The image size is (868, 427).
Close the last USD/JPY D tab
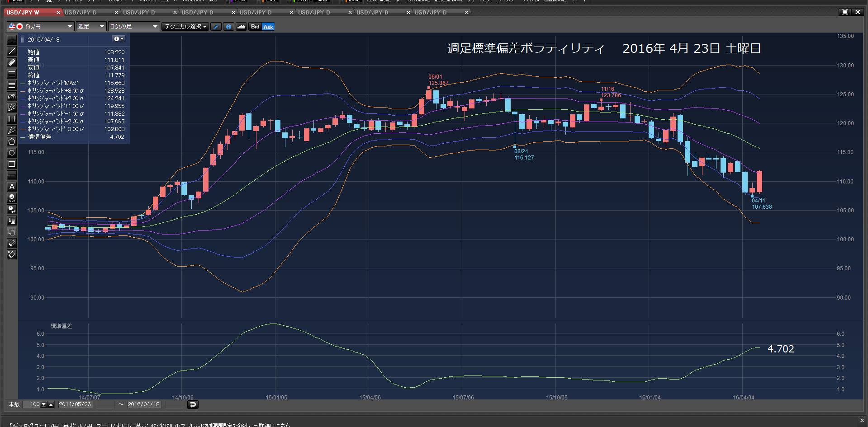[x=467, y=13]
